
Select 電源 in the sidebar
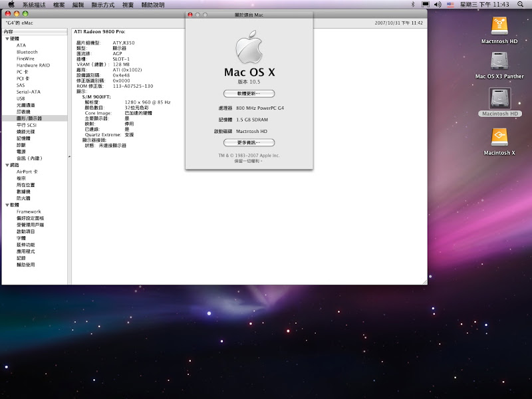tap(21, 152)
